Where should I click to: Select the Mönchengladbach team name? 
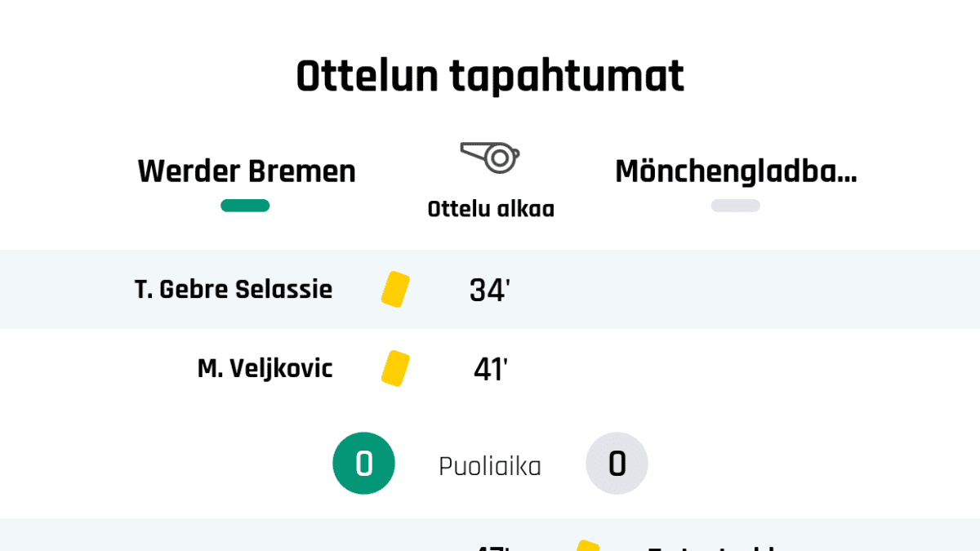click(x=736, y=171)
